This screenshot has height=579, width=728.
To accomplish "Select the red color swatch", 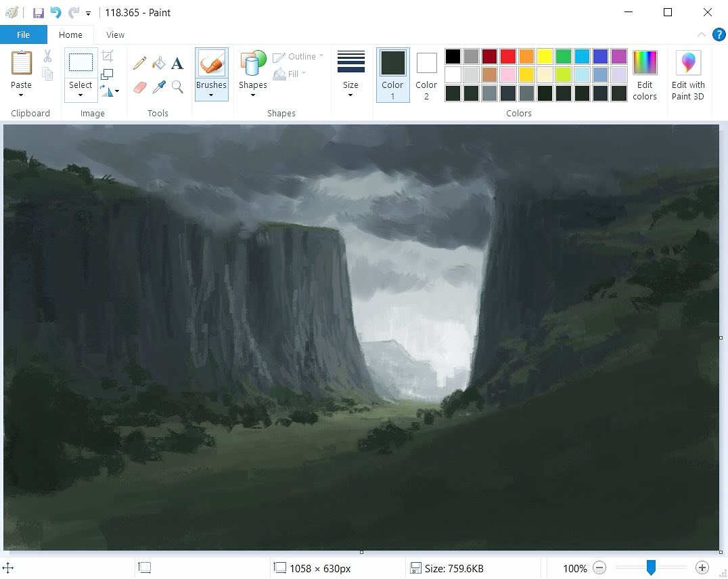I will [507, 56].
